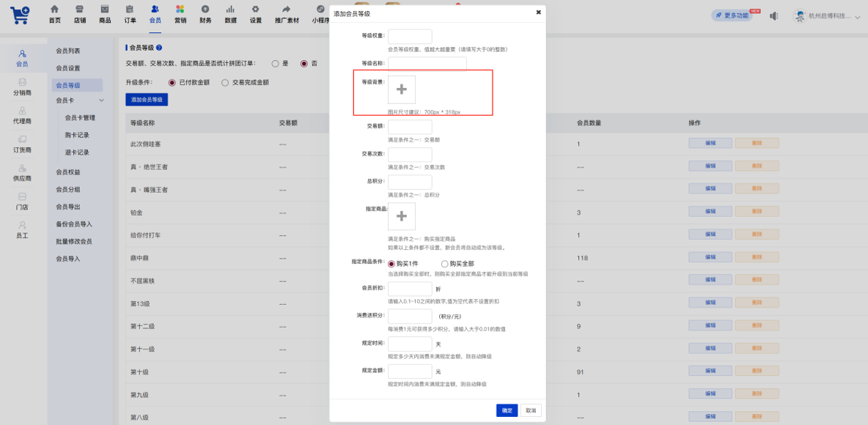
Task: Click the help icon beside 会员等级 heading
Action: point(159,48)
